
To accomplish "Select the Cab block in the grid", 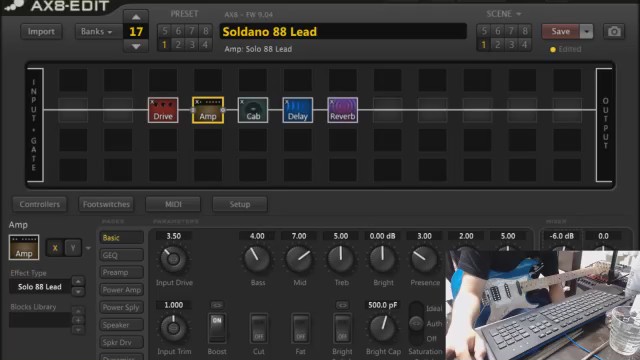I will pos(253,110).
